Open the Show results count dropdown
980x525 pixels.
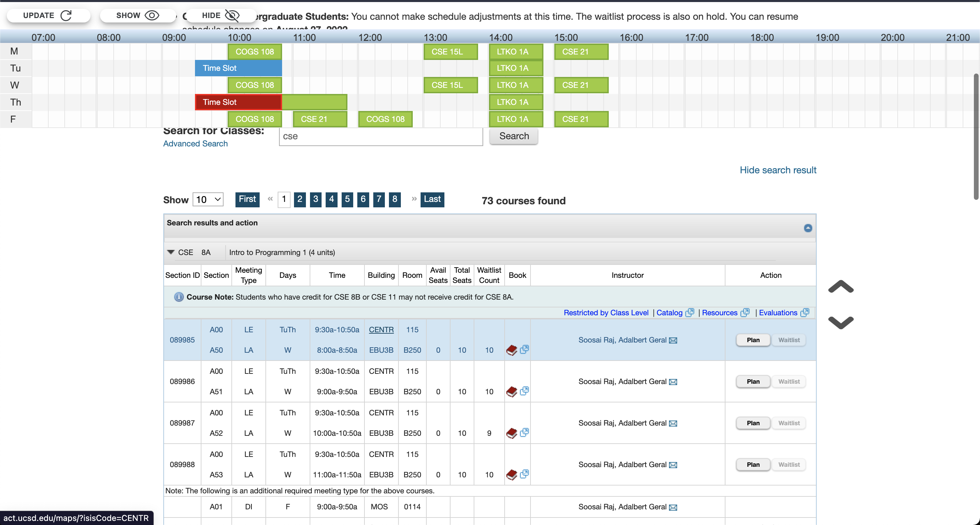pos(208,199)
